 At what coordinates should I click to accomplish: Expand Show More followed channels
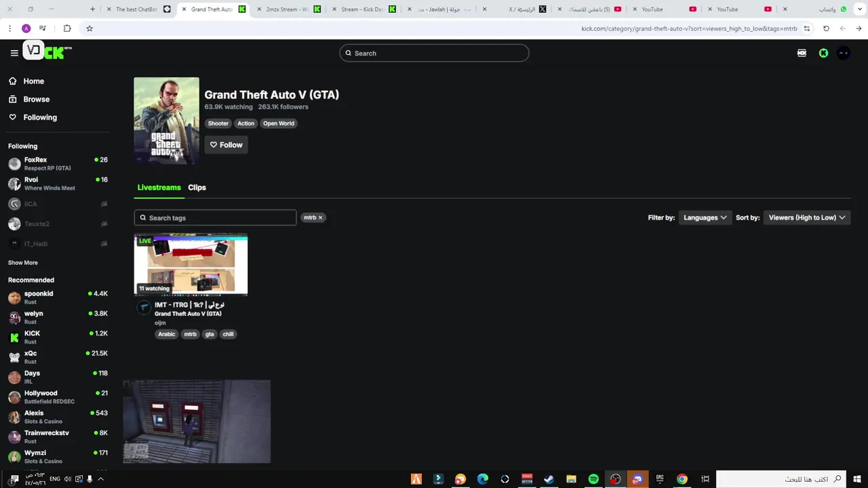pyautogui.click(x=23, y=263)
